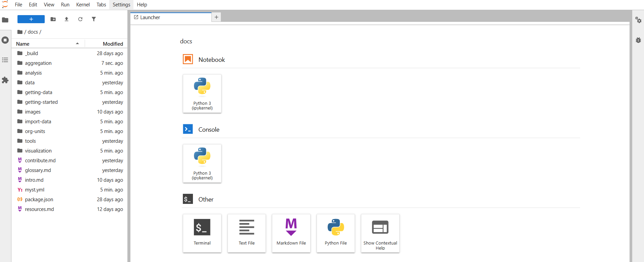Launch a Python 3 notebook
The image size is (644, 262).
(202, 93)
